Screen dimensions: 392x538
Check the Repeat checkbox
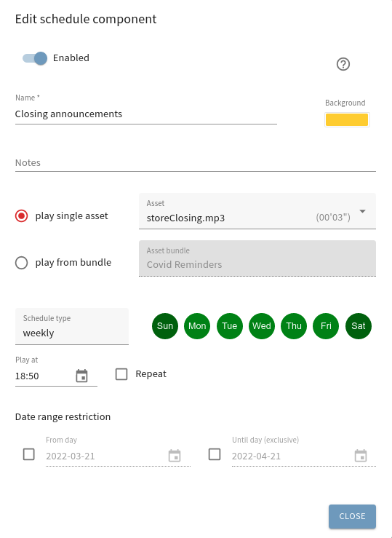(121, 374)
